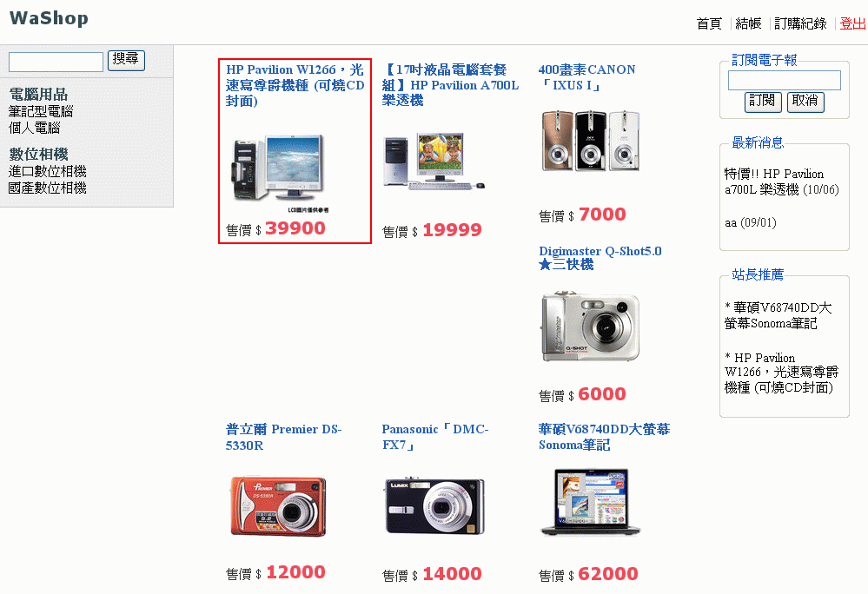Focus the newsletter email input field
Screen dimensions: 868x594
785,80
